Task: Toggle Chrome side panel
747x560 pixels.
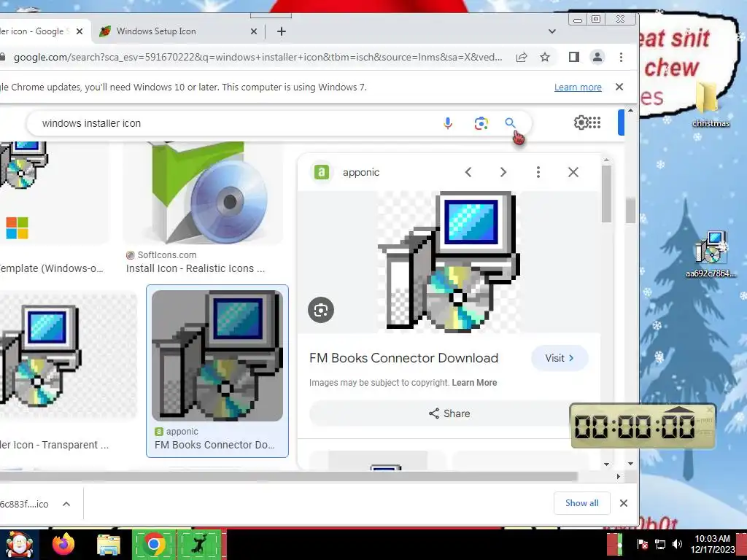Action: pos(574,57)
